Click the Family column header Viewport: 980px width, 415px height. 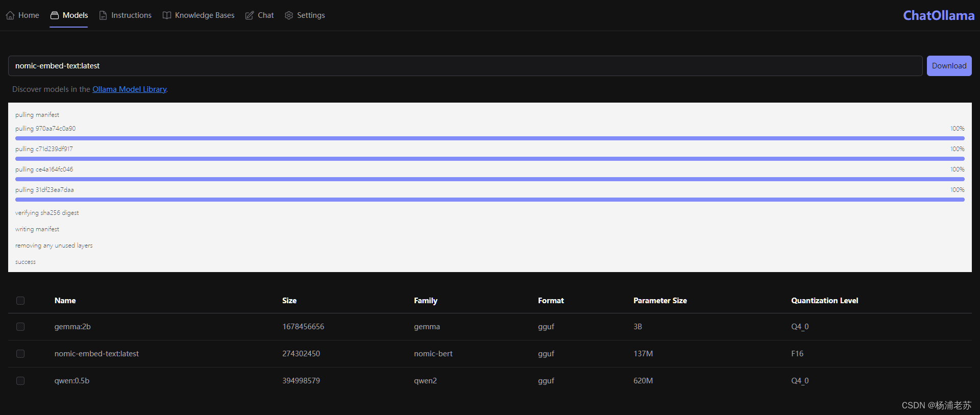[x=426, y=301]
